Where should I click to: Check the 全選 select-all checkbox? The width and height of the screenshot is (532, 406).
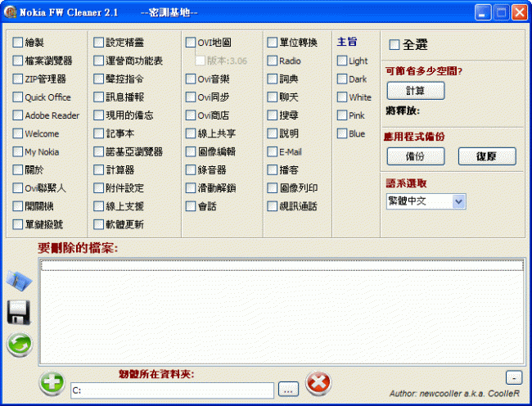coord(394,45)
